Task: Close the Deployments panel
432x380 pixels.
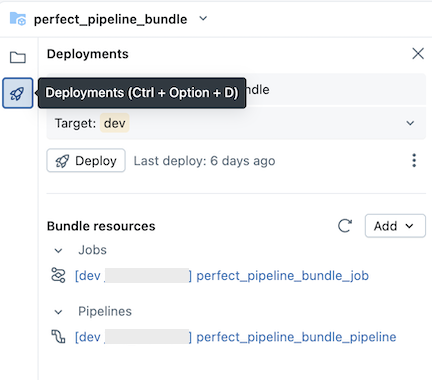Action: (x=418, y=53)
